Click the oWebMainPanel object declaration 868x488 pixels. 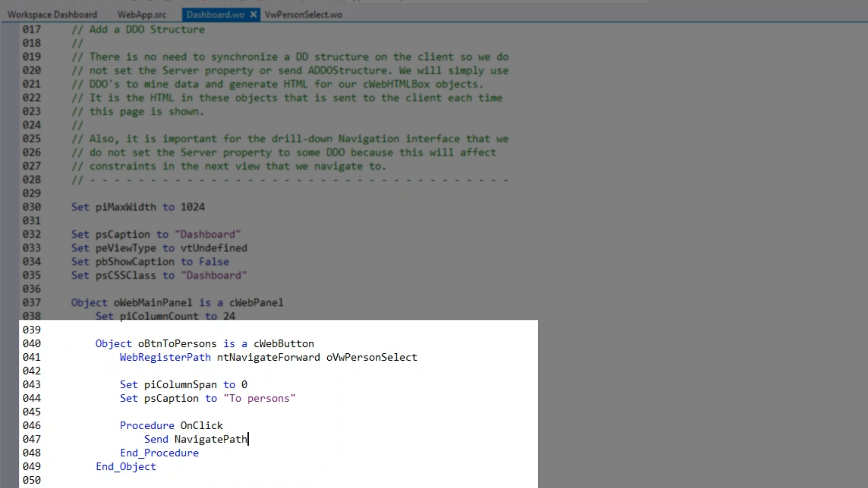(x=153, y=303)
